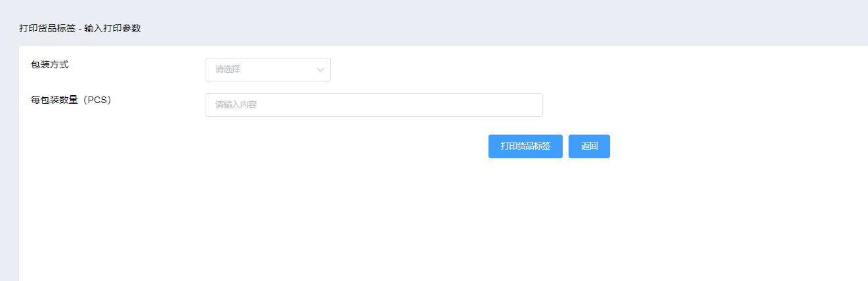Click the 每包装数量 (PCS) label
Viewport: 868px width, 281px height.
(72, 100)
